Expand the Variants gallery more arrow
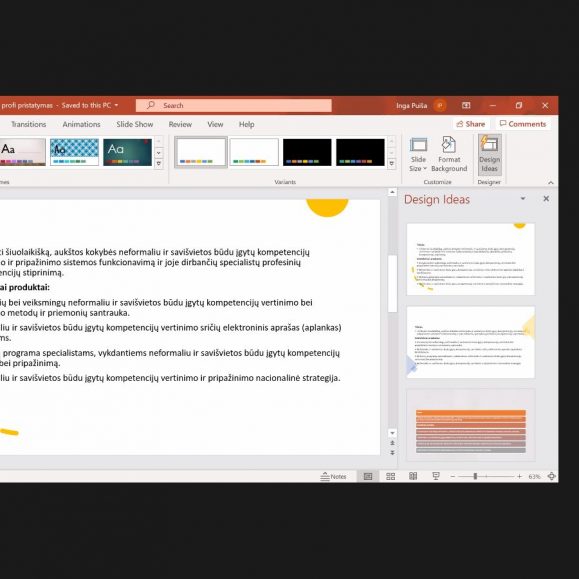This screenshot has width=579, height=579. 391,163
